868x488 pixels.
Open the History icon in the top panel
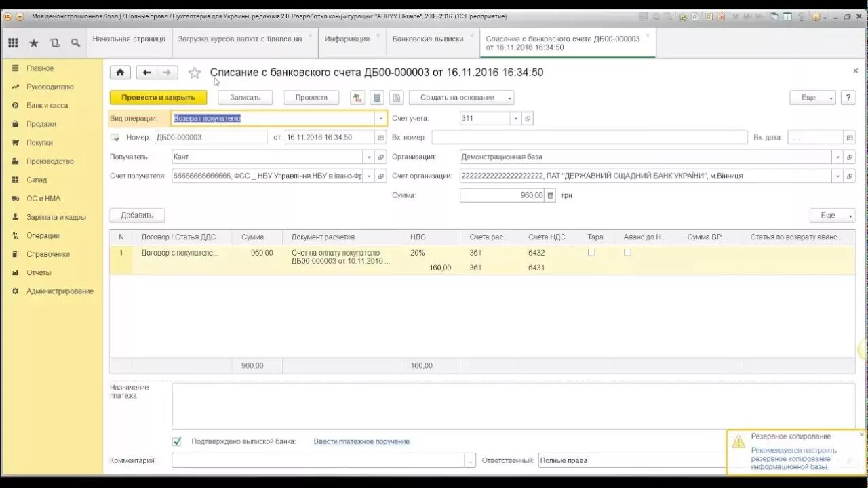click(x=55, y=43)
